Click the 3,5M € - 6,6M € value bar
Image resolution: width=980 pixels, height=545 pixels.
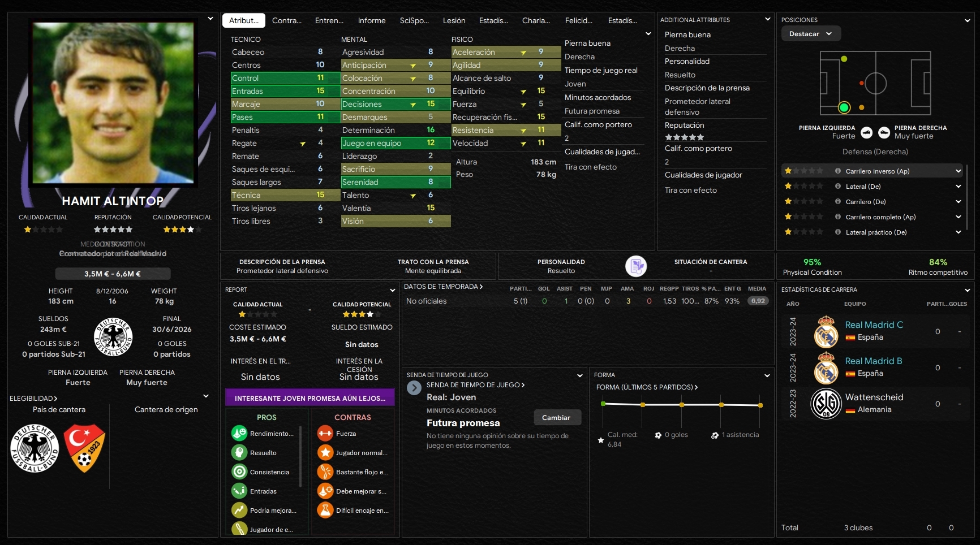[x=113, y=274]
